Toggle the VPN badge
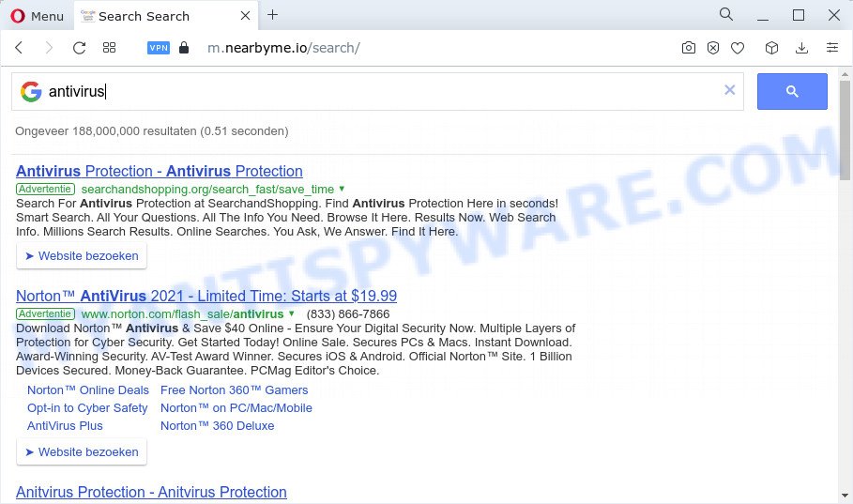Viewport: 853px width, 504px height. click(159, 48)
